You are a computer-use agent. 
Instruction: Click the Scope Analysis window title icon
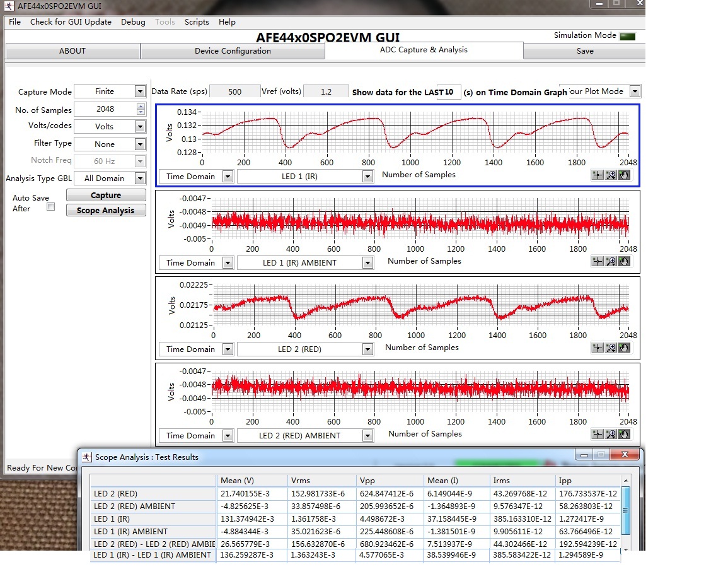click(x=87, y=457)
